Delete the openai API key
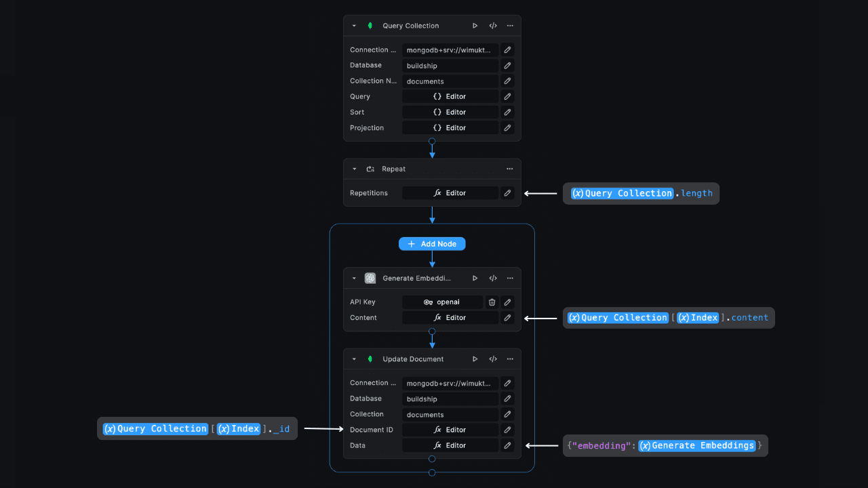 [x=492, y=302]
